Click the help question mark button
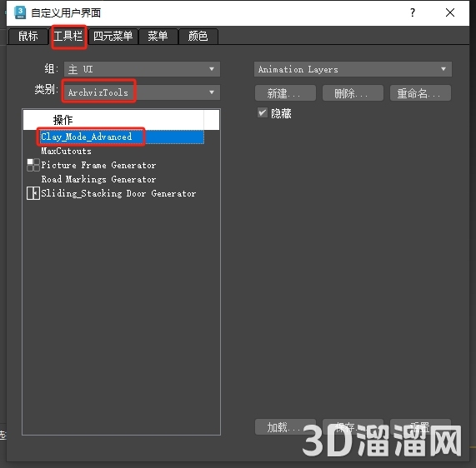Image resolution: width=476 pixels, height=468 pixels. click(x=413, y=12)
